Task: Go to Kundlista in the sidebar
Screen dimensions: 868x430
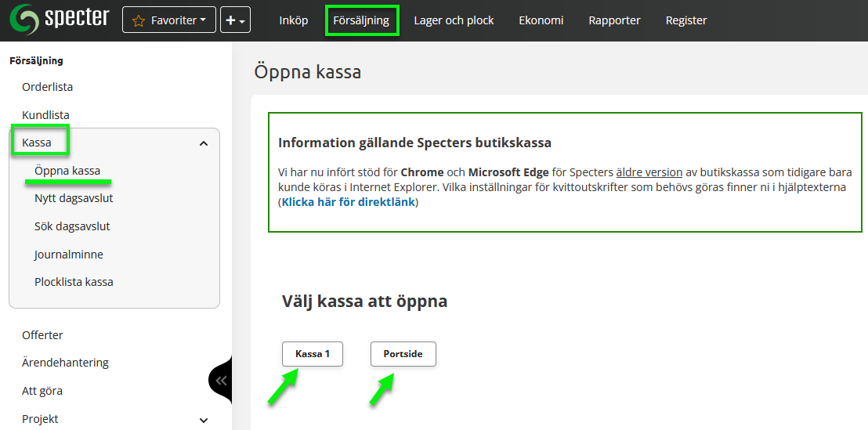Action: coord(45,115)
